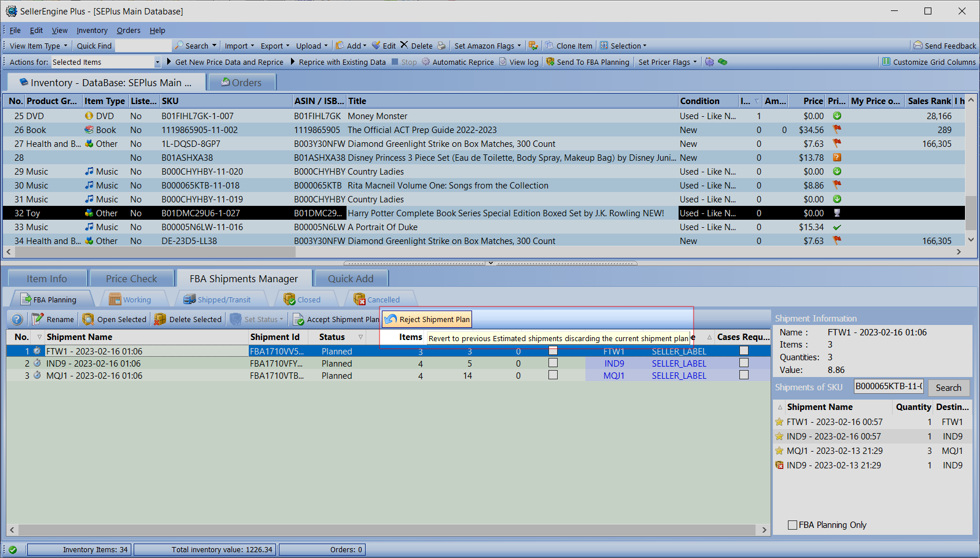The image size is (980, 558).
Task: Click the Customize Grid Columns icon
Action: [886, 62]
